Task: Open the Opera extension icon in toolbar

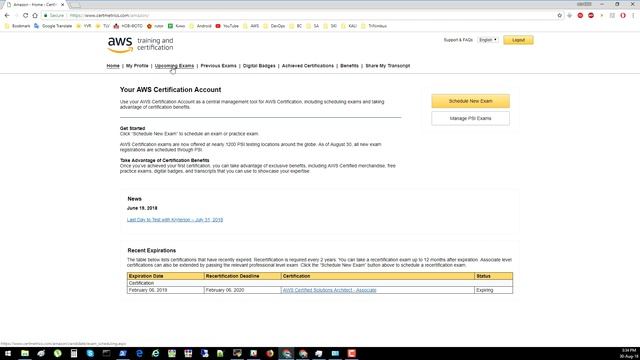Action: click(623, 16)
